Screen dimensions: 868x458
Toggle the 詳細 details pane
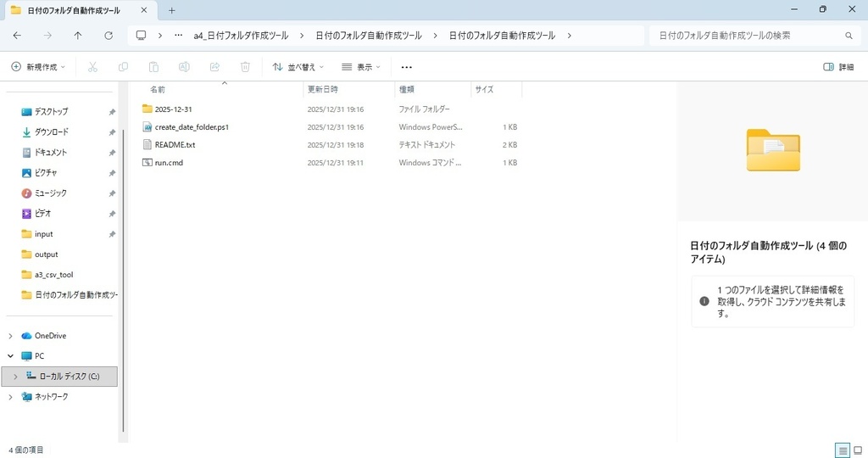[838, 67]
